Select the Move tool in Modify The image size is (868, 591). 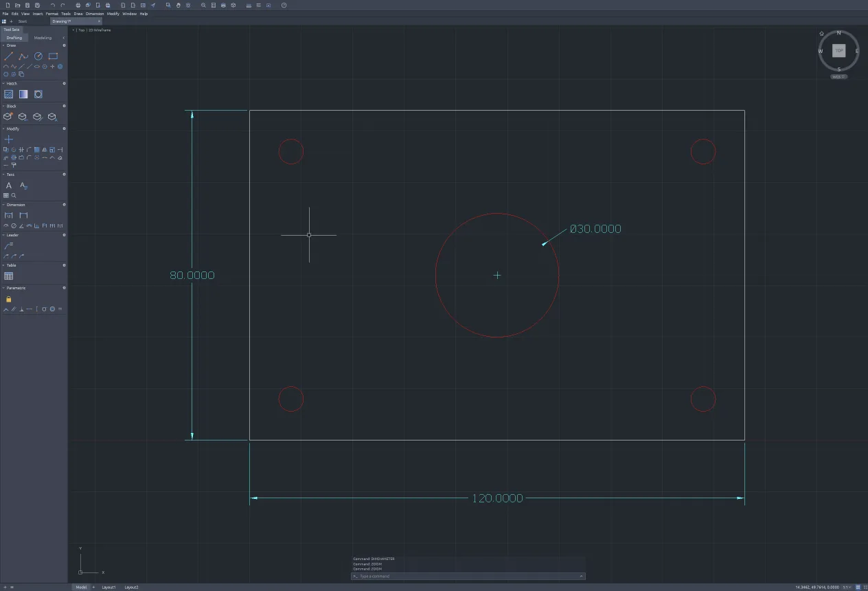point(8,140)
